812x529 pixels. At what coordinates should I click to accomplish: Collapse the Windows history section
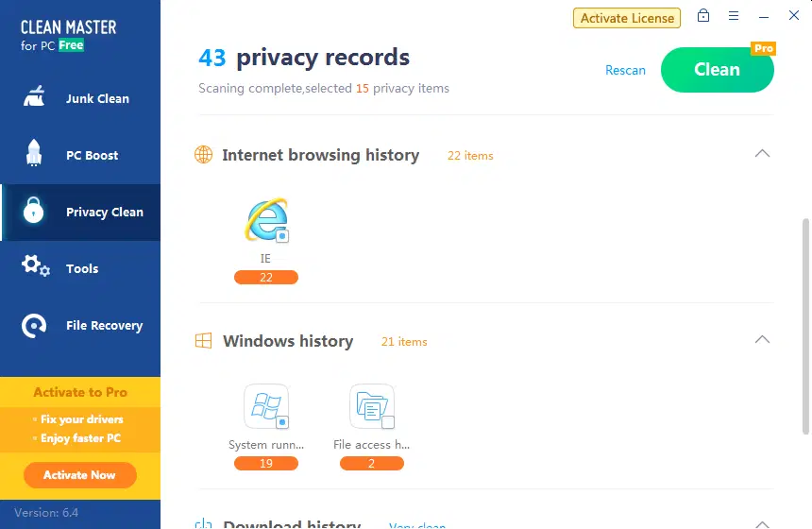(x=763, y=340)
